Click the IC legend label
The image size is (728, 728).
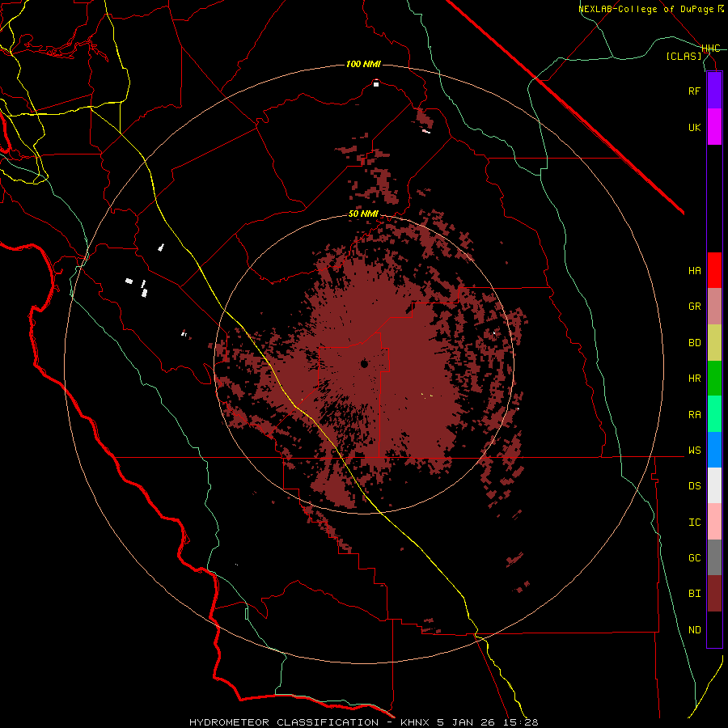pos(694,523)
